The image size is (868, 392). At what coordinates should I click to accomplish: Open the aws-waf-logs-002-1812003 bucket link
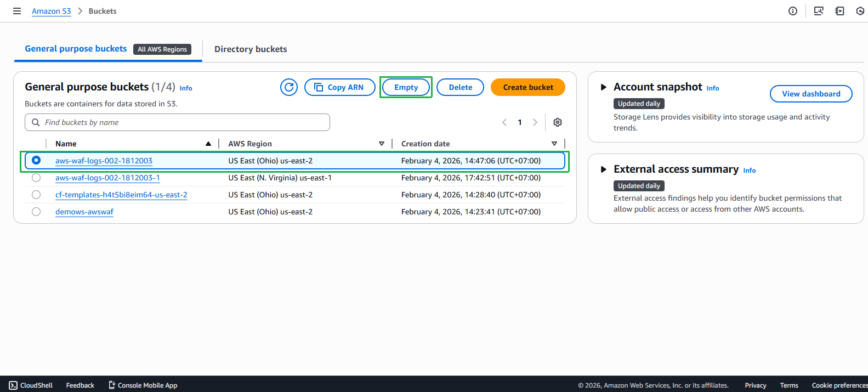tap(104, 161)
